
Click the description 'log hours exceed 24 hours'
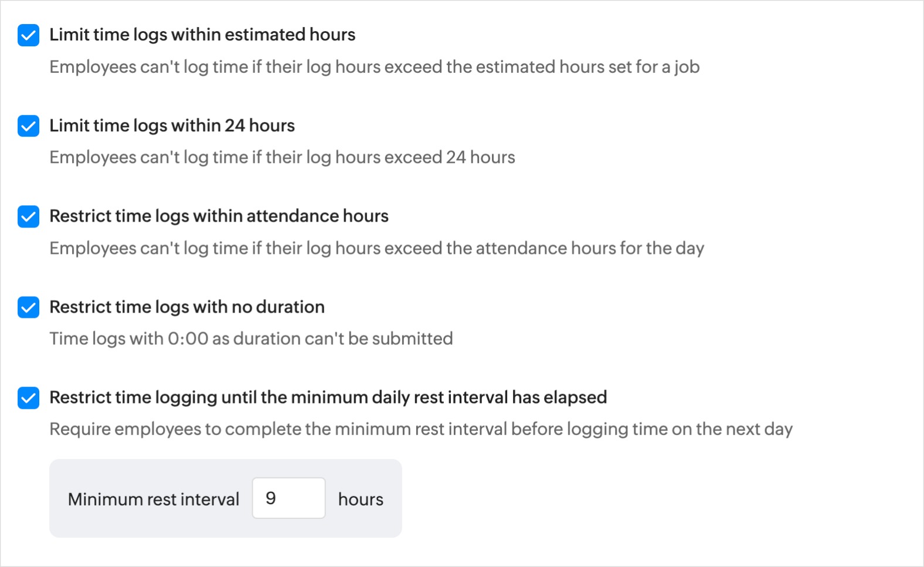coord(282,157)
